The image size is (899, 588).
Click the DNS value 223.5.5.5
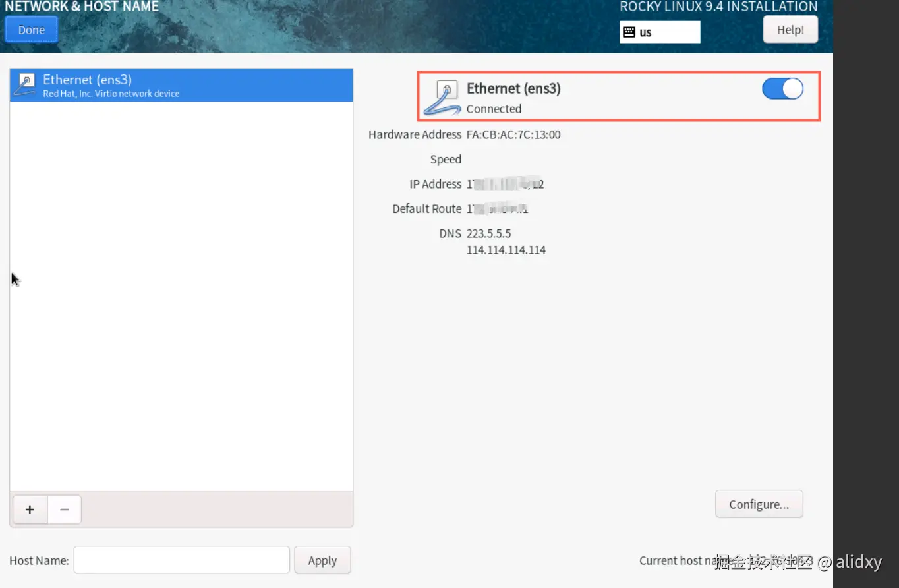[488, 233]
